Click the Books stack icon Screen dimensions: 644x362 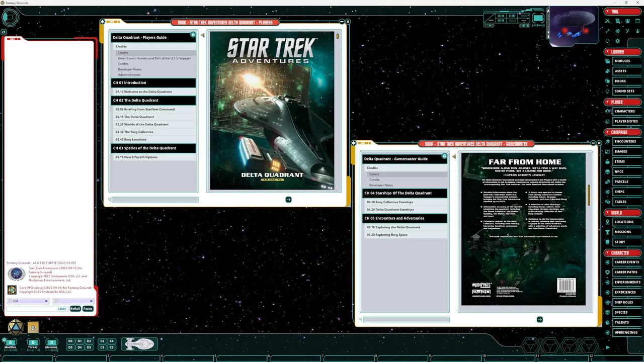point(608,81)
